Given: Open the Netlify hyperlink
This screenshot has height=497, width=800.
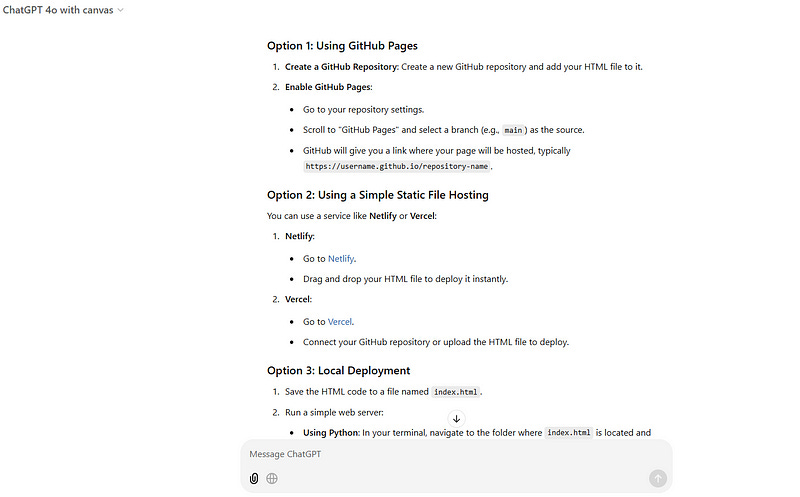Looking at the screenshot, I should [x=341, y=259].
